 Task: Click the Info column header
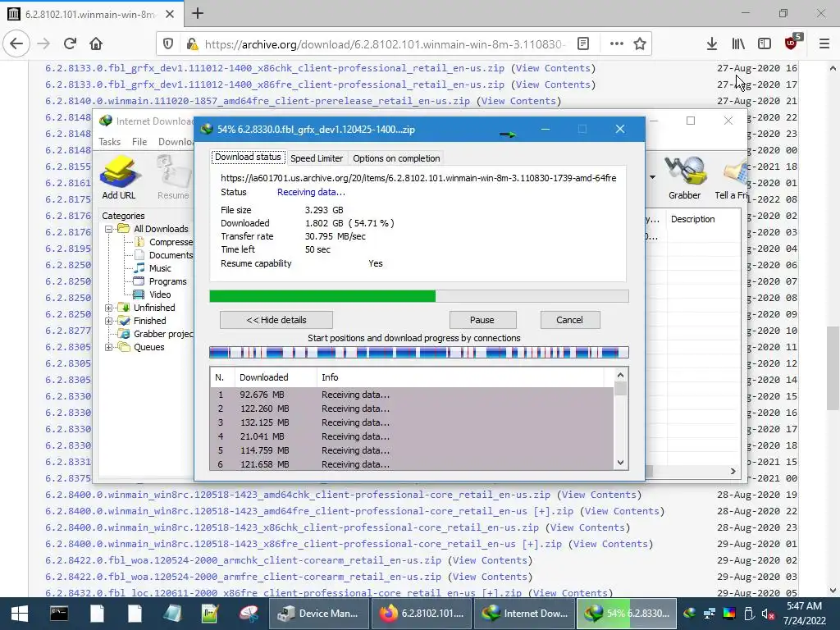pos(461,377)
